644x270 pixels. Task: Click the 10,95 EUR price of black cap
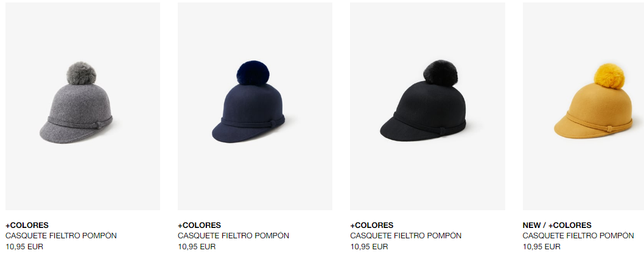click(369, 247)
